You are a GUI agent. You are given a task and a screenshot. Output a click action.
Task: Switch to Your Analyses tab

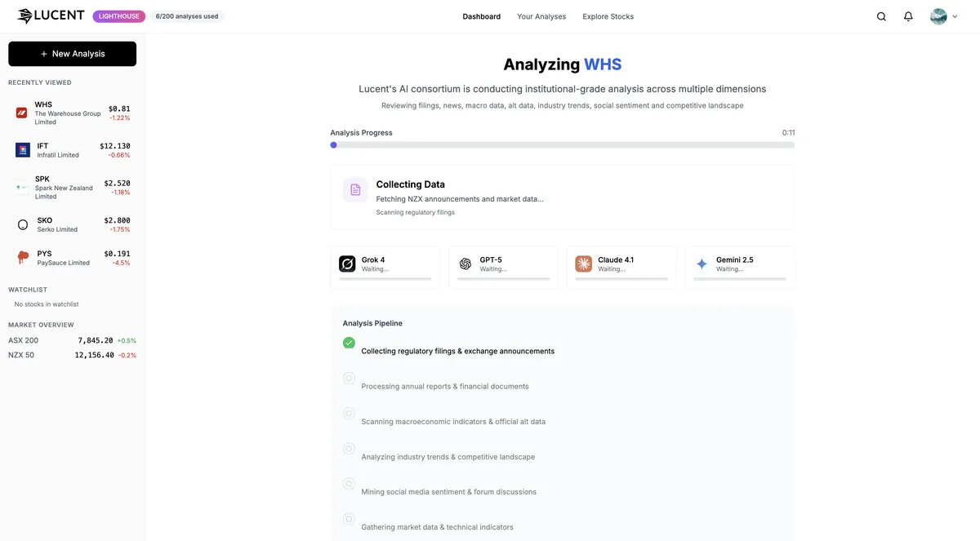541,16
